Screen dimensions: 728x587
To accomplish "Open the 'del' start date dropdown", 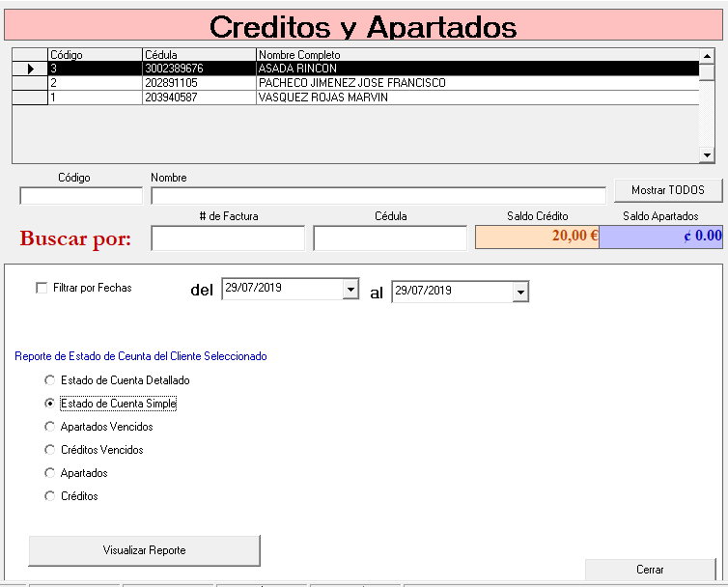I will (350, 291).
